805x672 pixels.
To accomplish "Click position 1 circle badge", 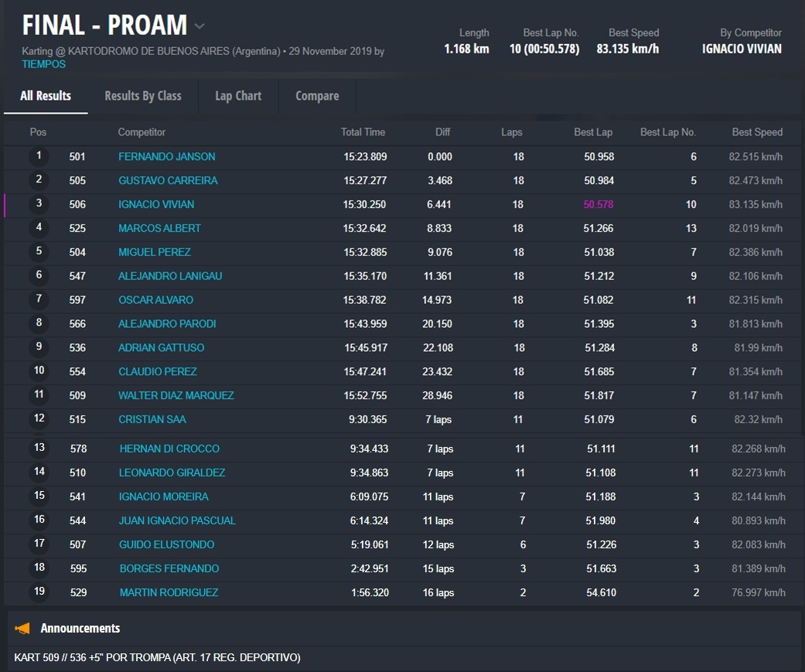I will [39, 157].
